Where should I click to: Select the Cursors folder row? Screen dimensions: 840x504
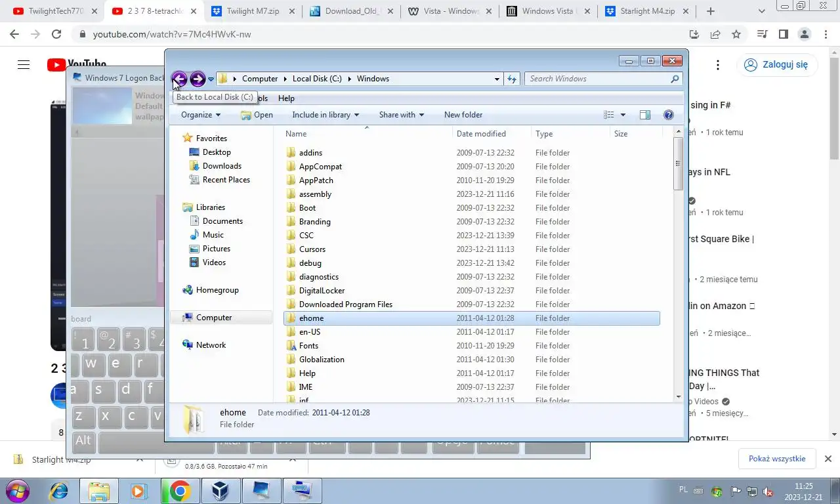471,249
